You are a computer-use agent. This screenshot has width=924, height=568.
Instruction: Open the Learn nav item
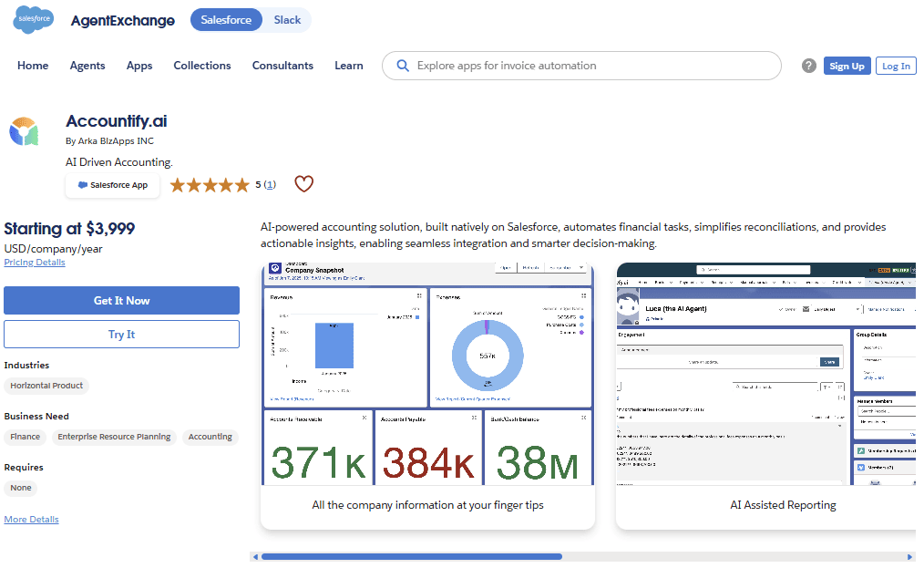pos(349,66)
